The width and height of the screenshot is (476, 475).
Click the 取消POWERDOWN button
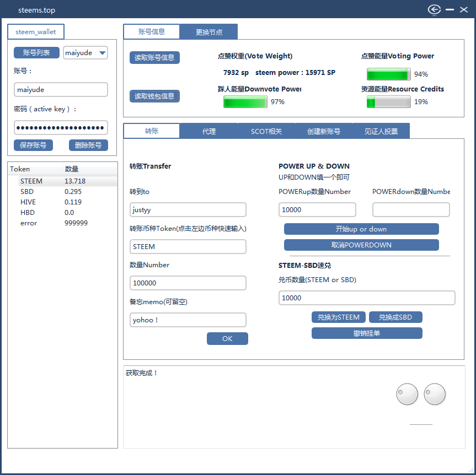[361, 245]
